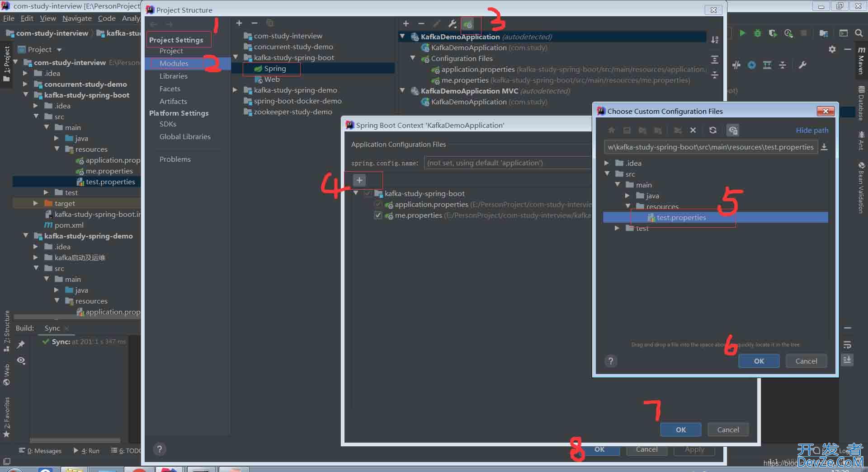The image size is (868, 472).
Task: Select Artifacts in Project Settings
Action: coord(173,101)
